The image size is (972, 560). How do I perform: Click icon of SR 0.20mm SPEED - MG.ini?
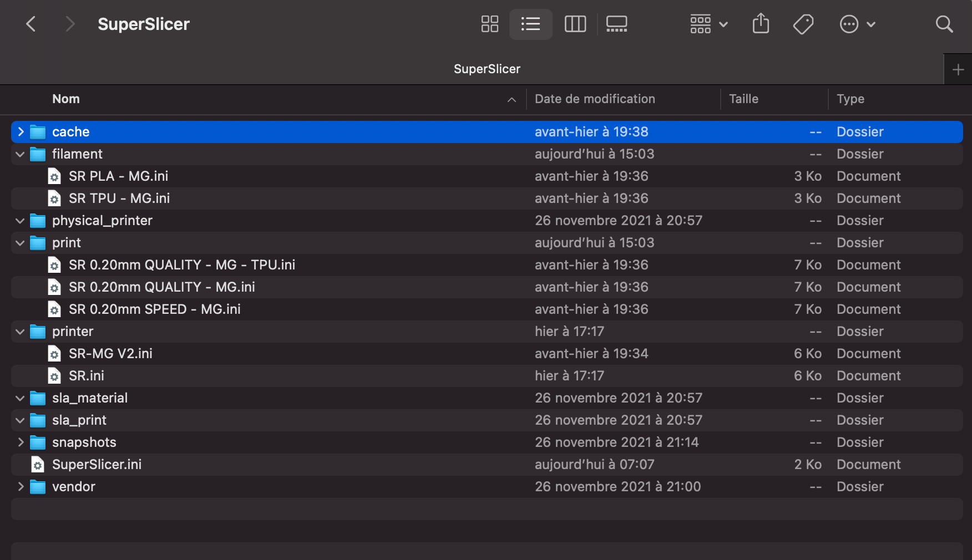(x=54, y=309)
